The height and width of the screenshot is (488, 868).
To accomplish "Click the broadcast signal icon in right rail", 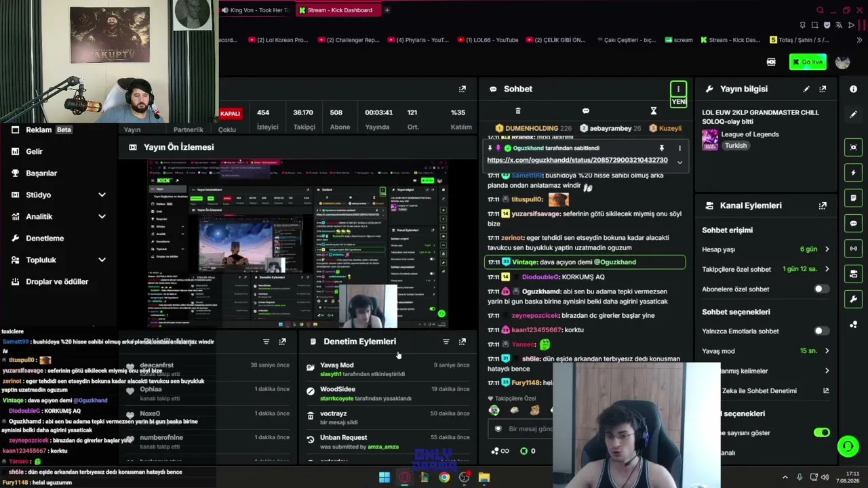I will pos(853,248).
